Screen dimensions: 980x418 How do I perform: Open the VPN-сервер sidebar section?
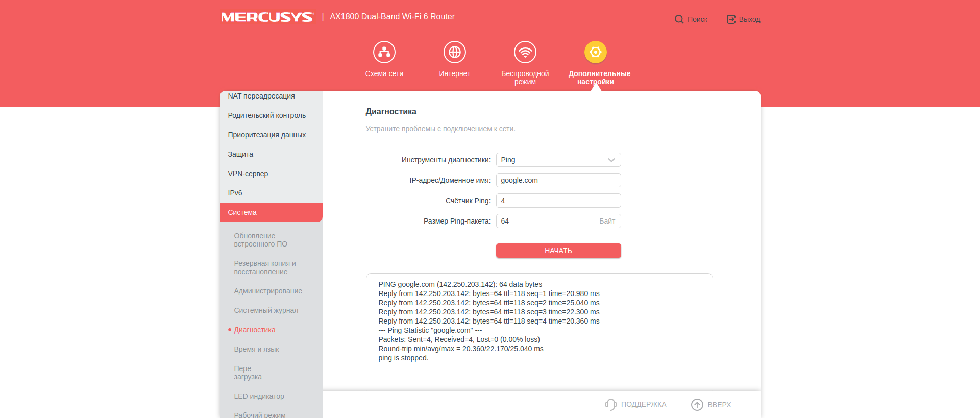pyautogui.click(x=248, y=174)
